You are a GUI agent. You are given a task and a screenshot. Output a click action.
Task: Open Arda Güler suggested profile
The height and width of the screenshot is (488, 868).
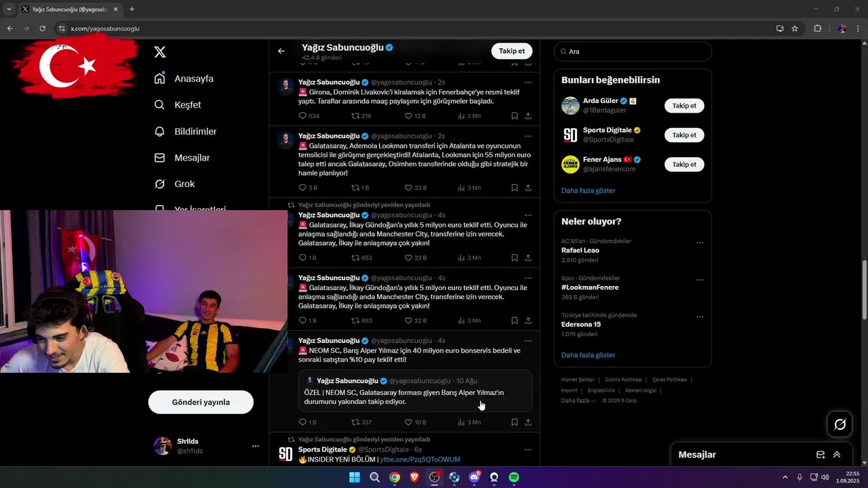click(x=601, y=101)
